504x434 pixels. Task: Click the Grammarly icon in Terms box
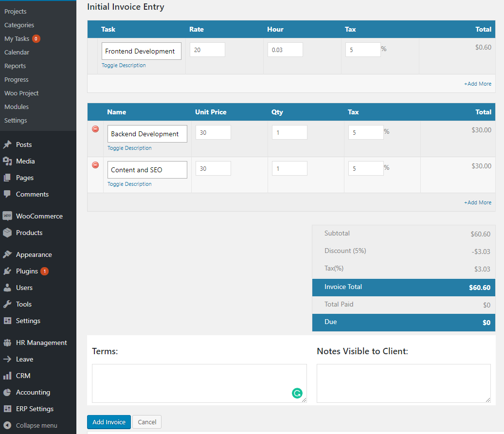coord(297,393)
